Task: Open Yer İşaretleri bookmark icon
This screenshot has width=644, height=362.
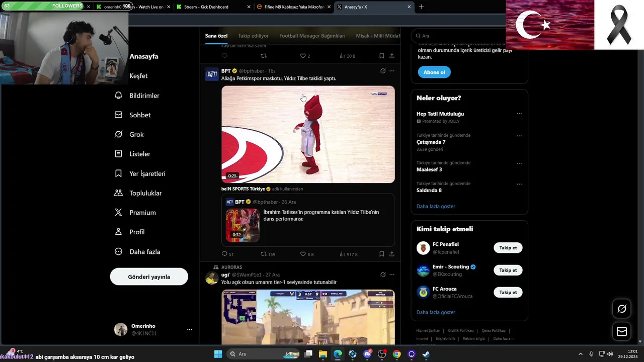Action: pyautogui.click(x=118, y=173)
